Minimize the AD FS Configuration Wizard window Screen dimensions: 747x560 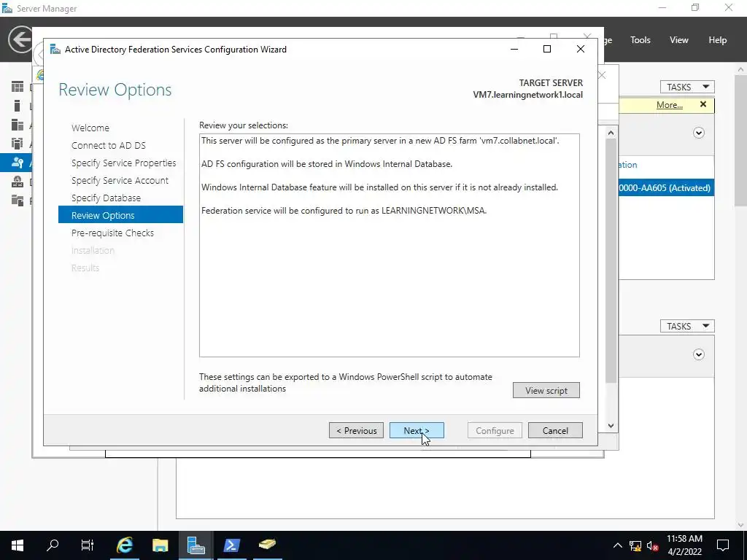pyautogui.click(x=514, y=49)
